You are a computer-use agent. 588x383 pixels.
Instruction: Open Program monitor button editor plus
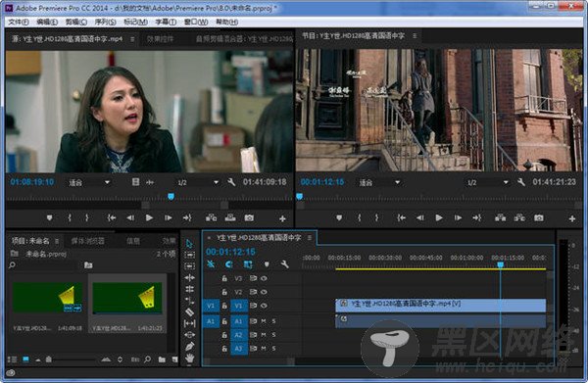(x=572, y=218)
